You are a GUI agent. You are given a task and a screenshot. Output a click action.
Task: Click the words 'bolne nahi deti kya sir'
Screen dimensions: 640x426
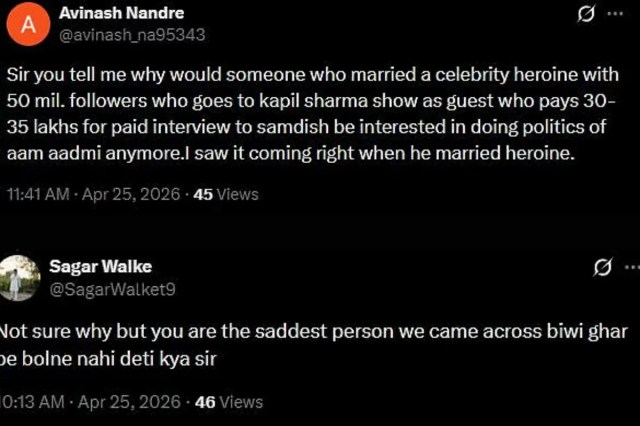click(x=108, y=359)
